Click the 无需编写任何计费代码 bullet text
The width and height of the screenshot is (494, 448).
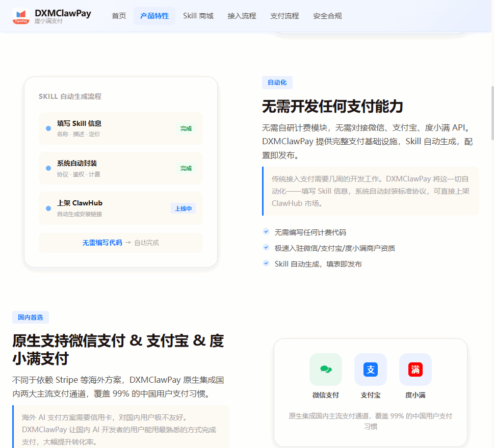pos(310,232)
